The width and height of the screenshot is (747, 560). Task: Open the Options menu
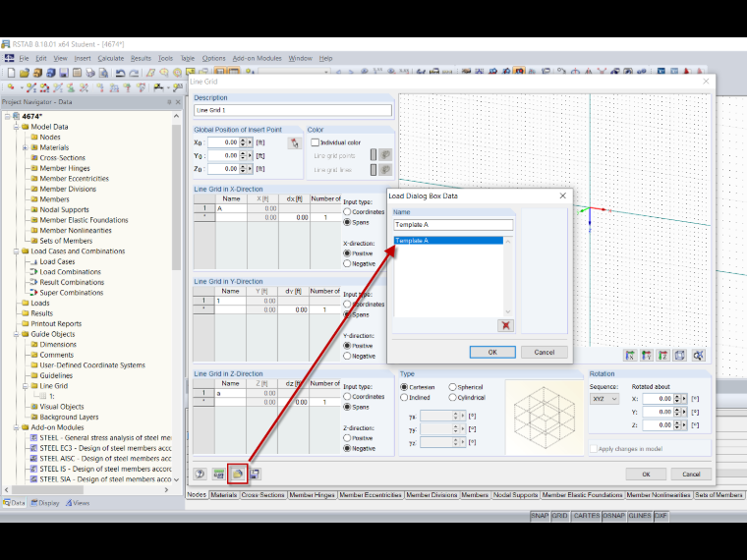coord(213,58)
